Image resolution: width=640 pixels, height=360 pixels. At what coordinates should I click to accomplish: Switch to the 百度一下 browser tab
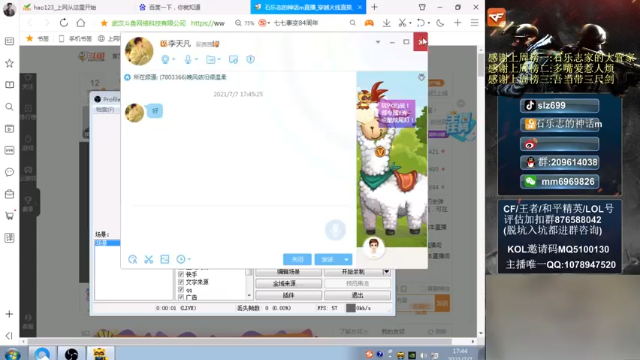174,7
